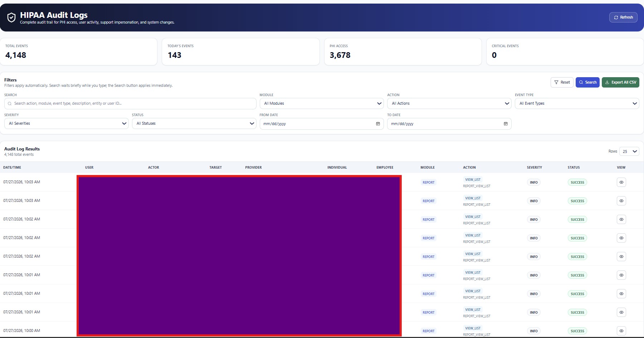Focus the search text field

point(130,104)
